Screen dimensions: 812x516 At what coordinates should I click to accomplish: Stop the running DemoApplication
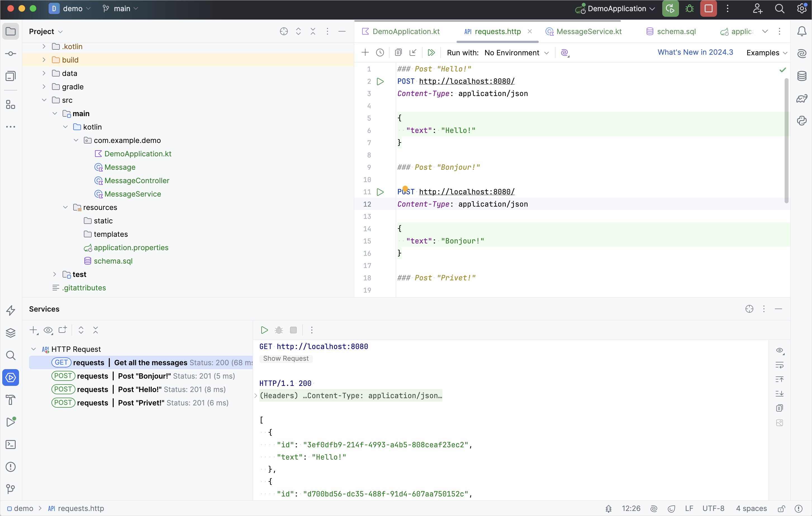709,8
